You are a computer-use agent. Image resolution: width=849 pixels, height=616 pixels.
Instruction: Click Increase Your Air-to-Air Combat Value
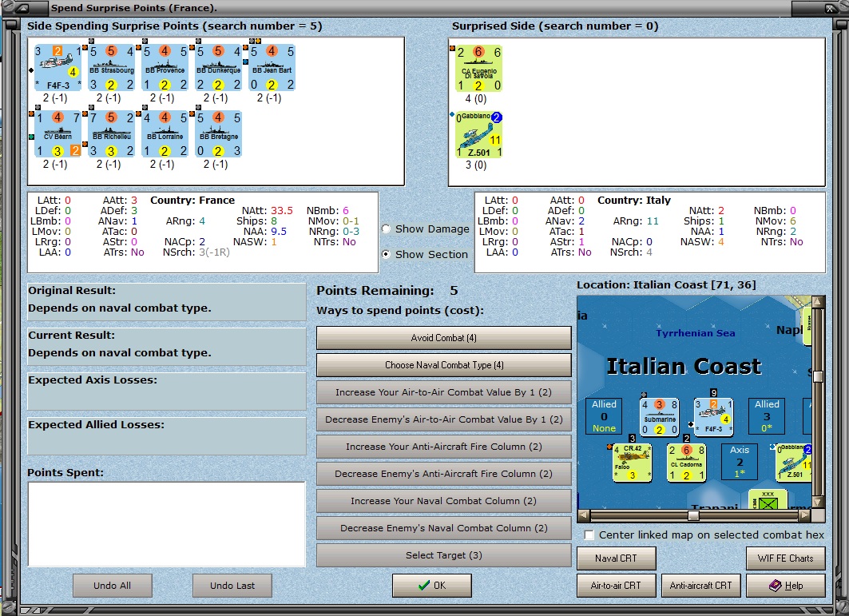click(x=443, y=392)
